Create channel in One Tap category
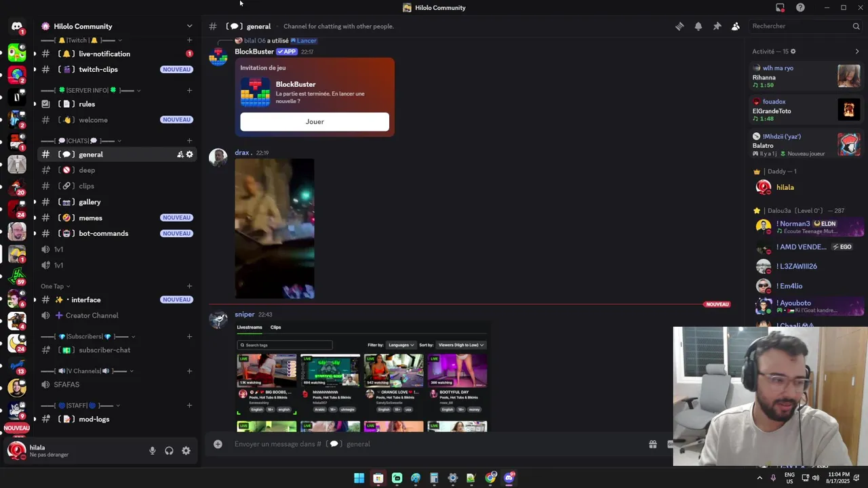 tap(189, 286)
